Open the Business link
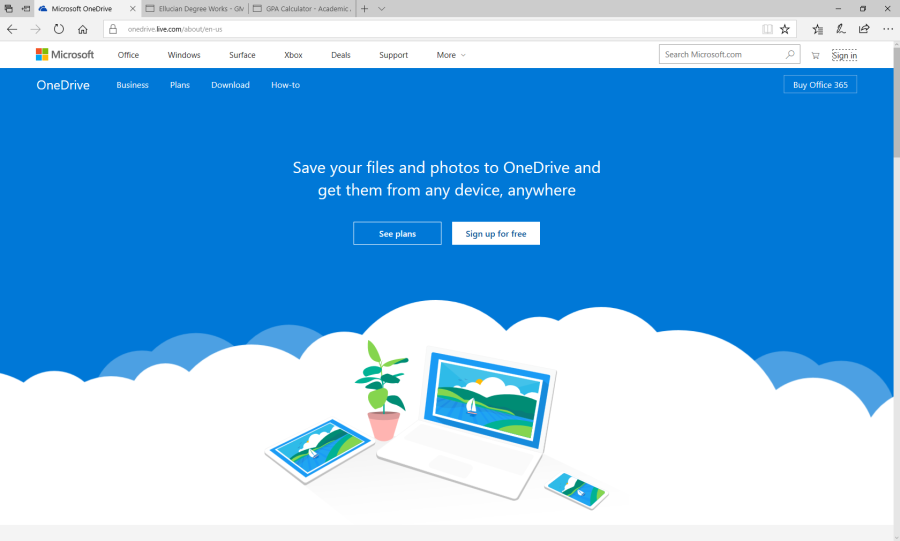 [132, 85]
